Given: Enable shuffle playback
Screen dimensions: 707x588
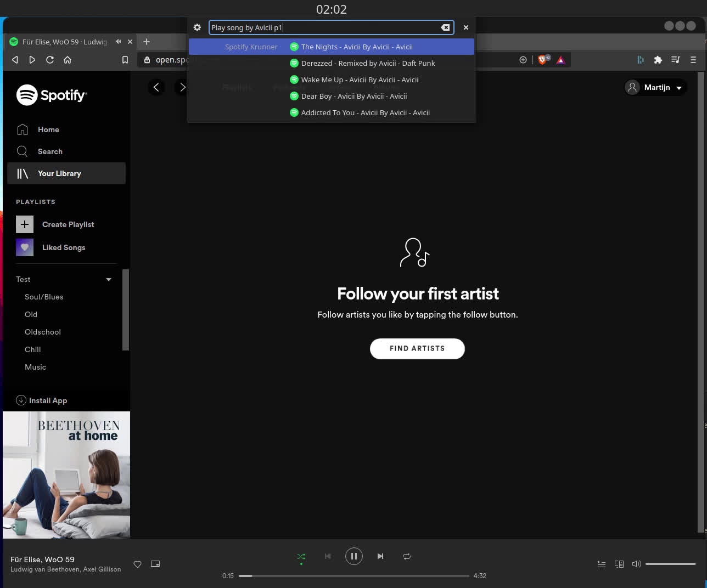Looking at the screenshot, I should coord(301,556).
